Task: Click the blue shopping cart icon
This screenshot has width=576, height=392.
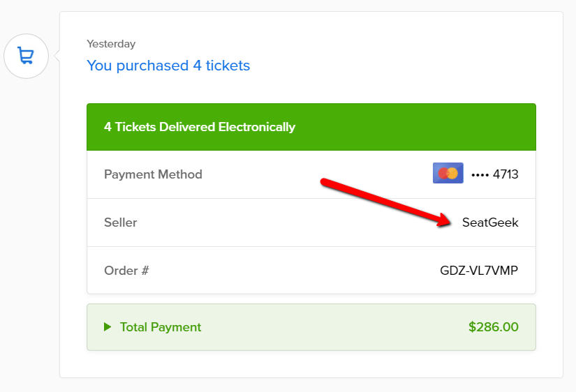Action: pos(26,56)
